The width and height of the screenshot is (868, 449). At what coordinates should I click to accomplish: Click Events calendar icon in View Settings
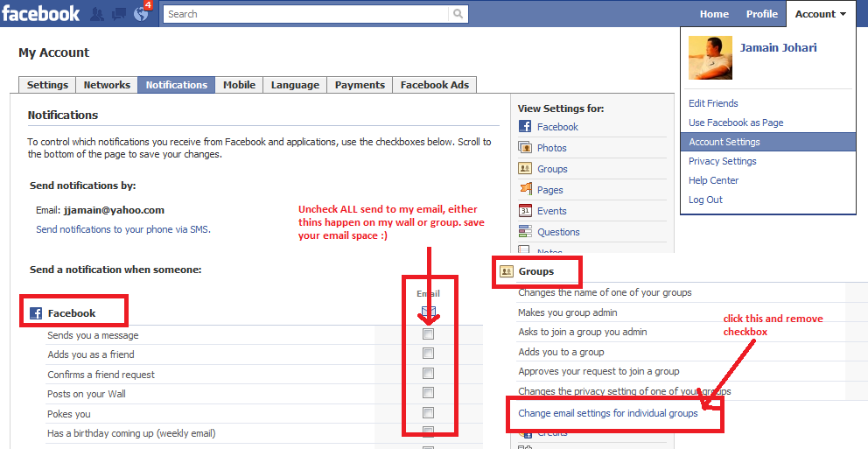coord(525,210)
